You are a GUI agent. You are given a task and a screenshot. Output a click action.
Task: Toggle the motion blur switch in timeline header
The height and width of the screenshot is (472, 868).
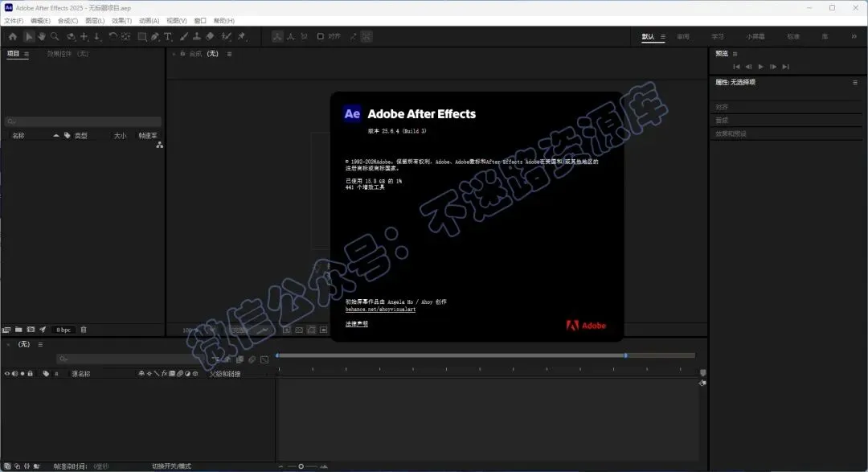pos(180,374)
